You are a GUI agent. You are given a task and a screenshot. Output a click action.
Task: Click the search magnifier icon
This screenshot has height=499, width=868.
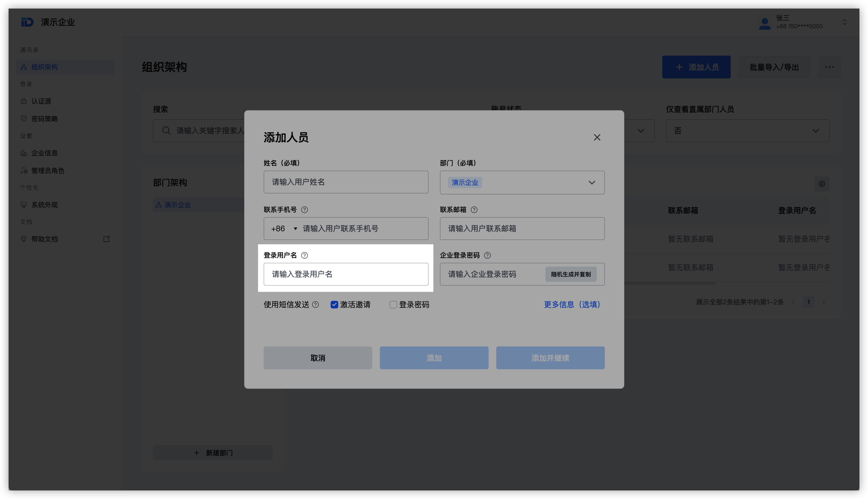point(167,131)
